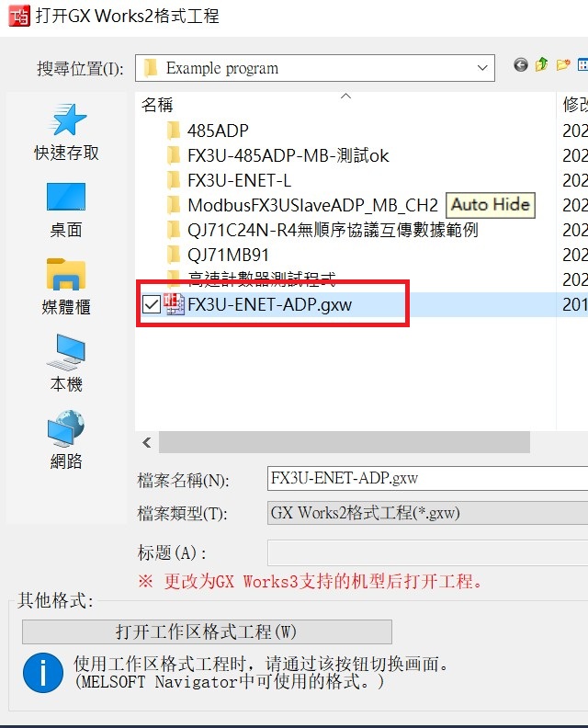Click 打开工作区格式工程(W) button
Viewport: 588px width, 728px height.
pyautogui.click(x=207, y=631)
